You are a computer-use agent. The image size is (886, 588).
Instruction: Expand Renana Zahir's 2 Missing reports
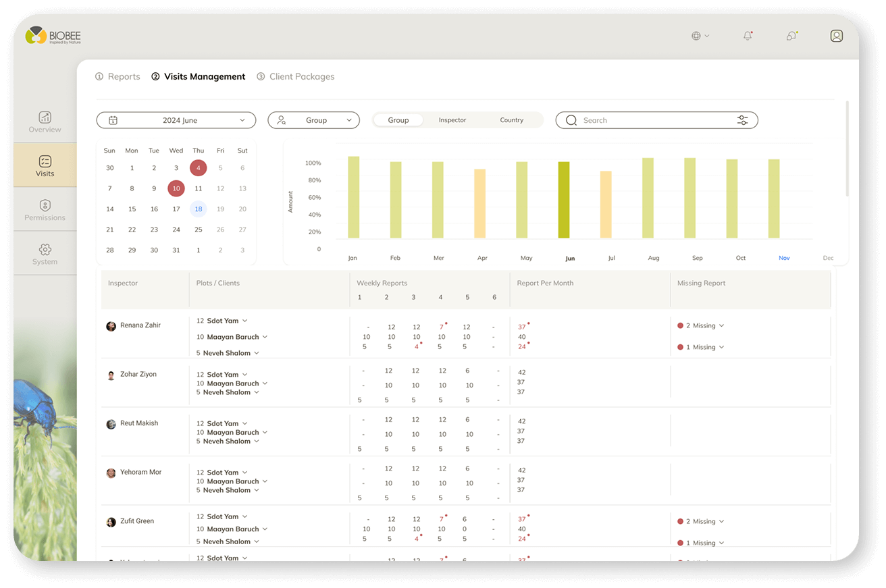[702, 325]
